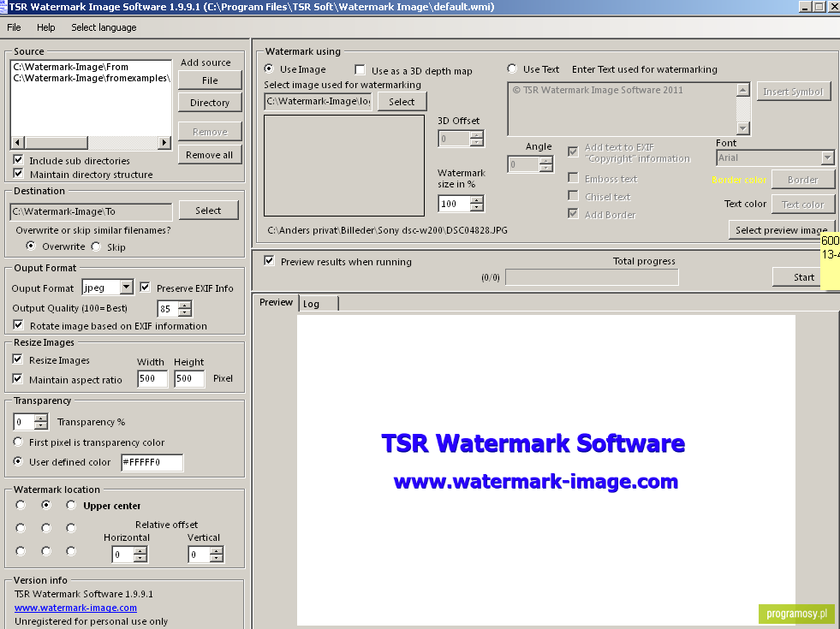Increase Output Quality spinner value
840x629 pixels.
[x=185, y=306]
